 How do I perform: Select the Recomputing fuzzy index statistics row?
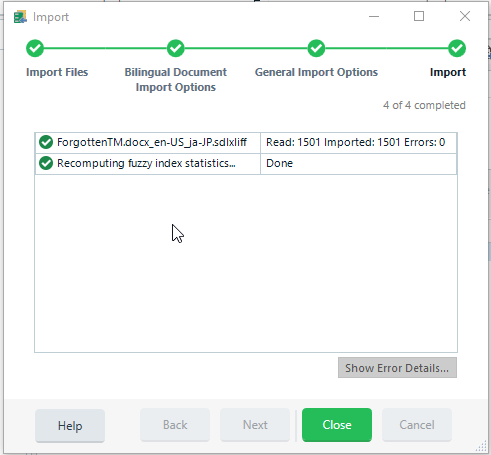point(246,164)
